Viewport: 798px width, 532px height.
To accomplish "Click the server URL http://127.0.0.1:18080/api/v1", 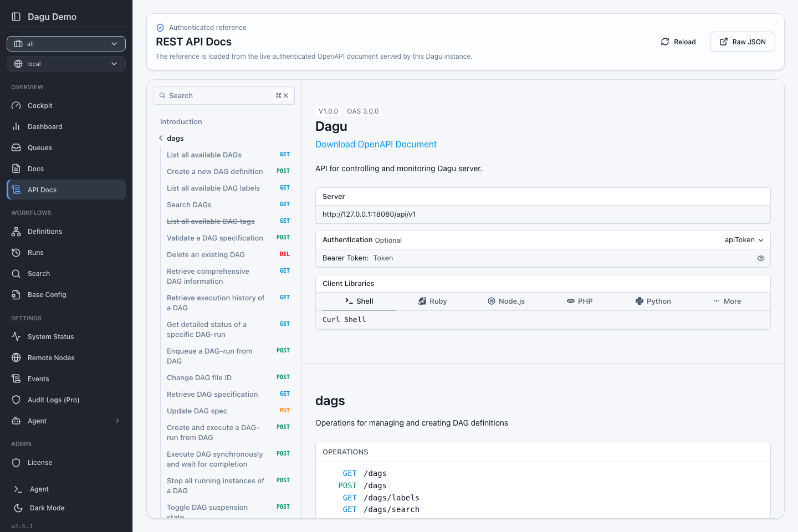I will 369,214.
